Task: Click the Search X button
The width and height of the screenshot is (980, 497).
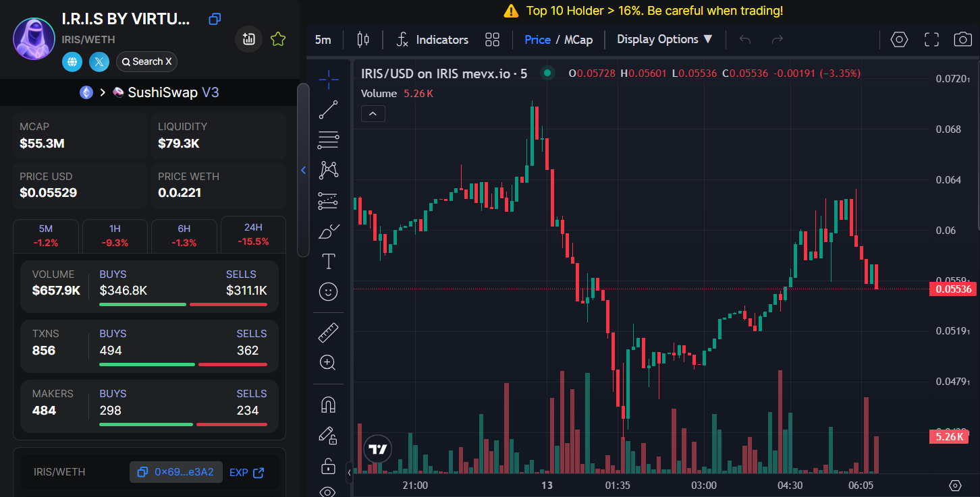Action: [x=146, y=62]
